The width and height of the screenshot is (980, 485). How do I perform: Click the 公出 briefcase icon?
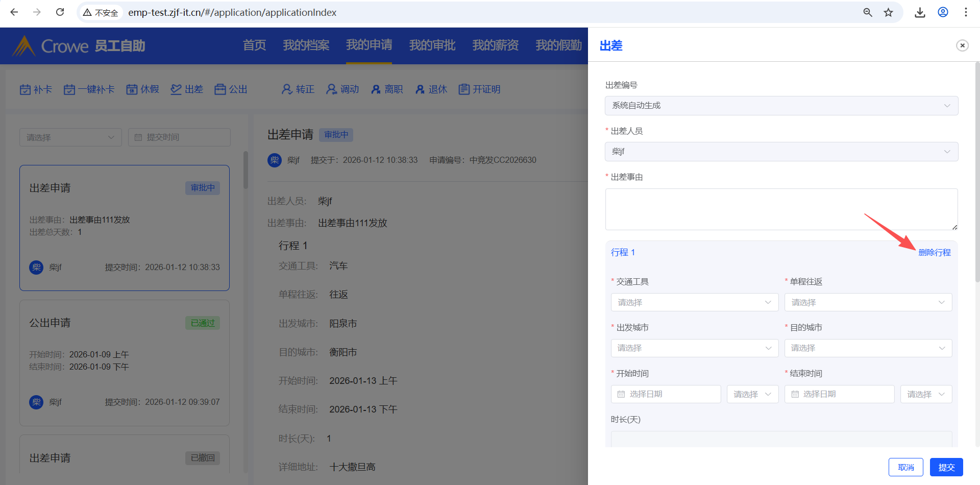coord(220,90)
